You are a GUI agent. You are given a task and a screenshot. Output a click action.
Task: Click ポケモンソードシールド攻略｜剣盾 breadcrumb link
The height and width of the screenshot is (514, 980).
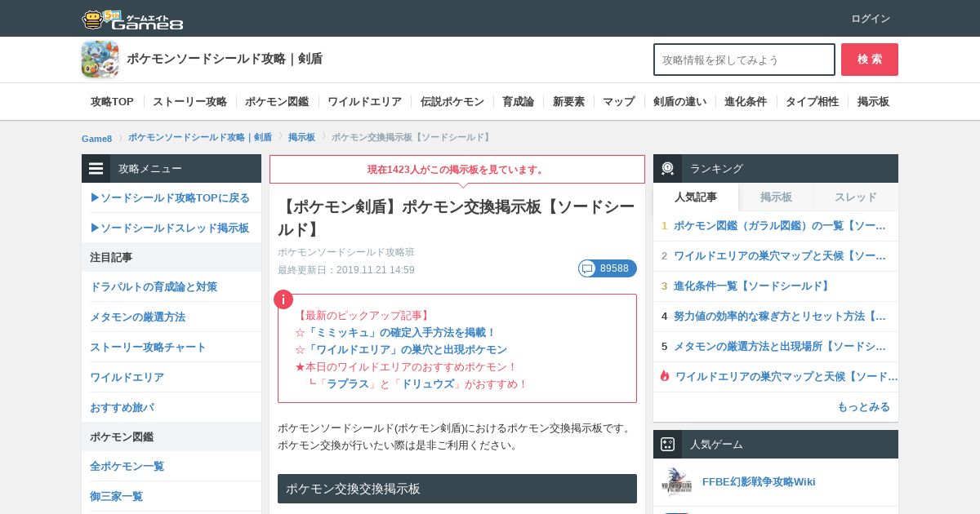click(x=200, y=137)
